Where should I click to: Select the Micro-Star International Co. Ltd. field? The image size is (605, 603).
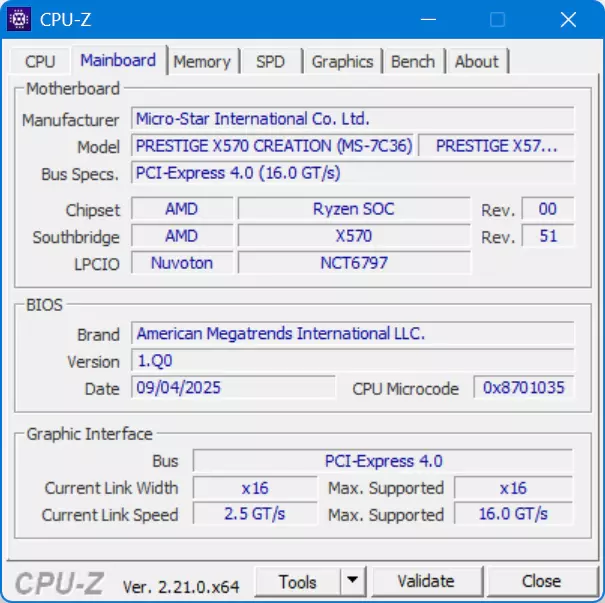[352, 118]
